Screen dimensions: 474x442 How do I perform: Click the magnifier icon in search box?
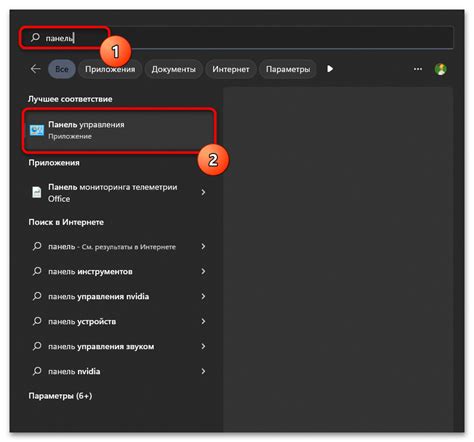[35, 37]
